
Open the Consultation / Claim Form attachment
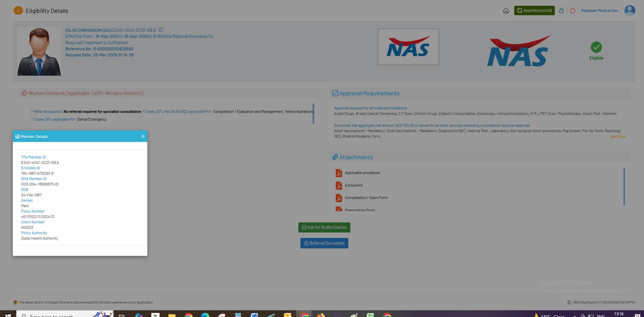(366, 198)
